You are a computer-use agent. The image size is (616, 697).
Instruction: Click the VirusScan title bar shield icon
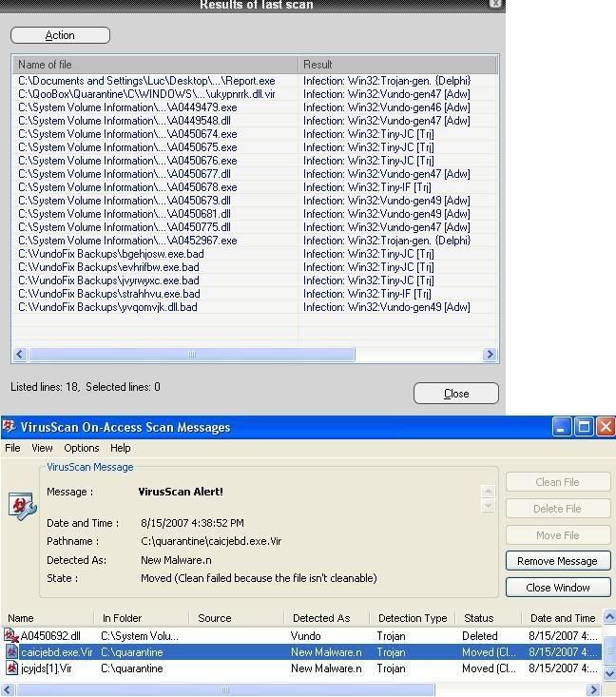(x=10, y=427)
